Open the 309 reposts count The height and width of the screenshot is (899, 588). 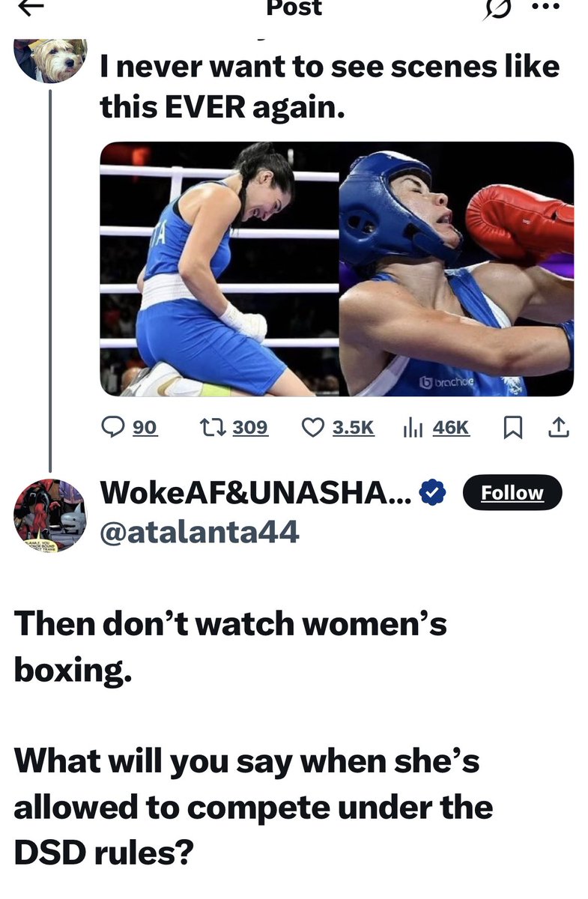pos(249,427)
